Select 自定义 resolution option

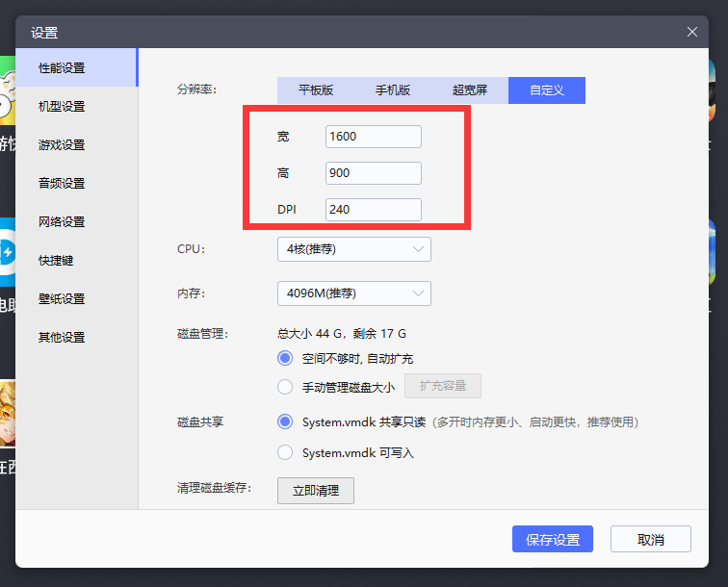(x=547, y=90)
